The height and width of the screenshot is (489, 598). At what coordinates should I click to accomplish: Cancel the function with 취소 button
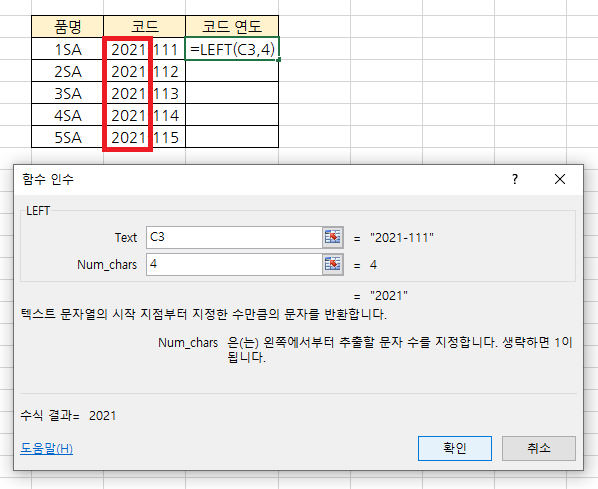pos(539,448)
